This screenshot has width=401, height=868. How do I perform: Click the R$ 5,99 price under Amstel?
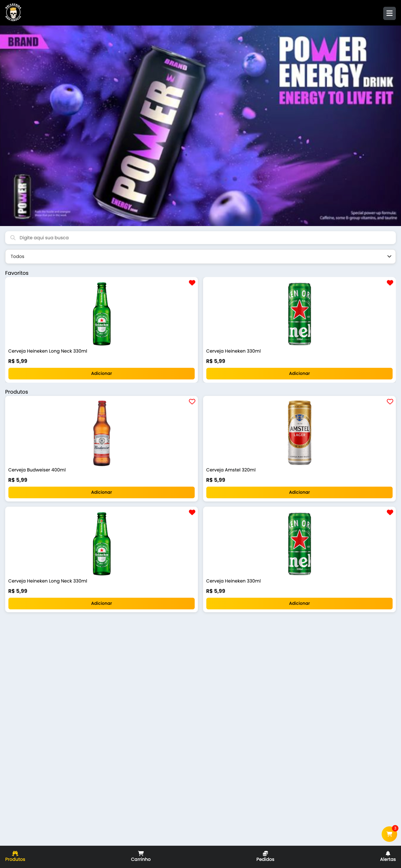pyautogui.click(x=216, y=480)
